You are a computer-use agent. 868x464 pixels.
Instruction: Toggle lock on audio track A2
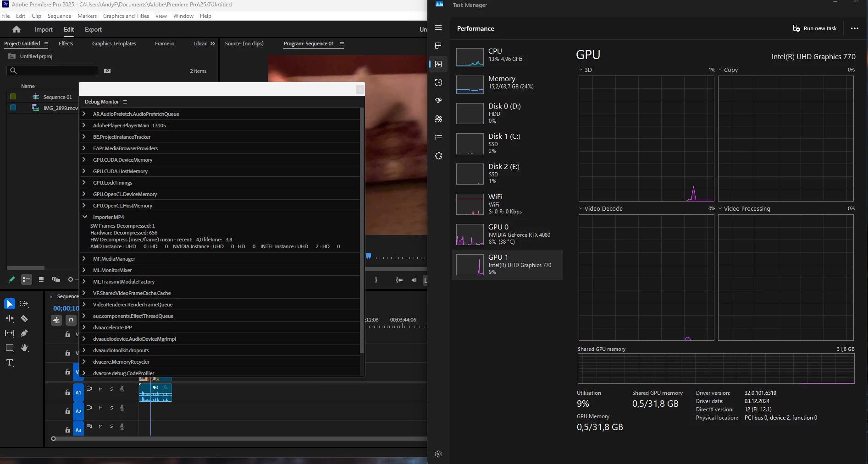pos(67,411)
